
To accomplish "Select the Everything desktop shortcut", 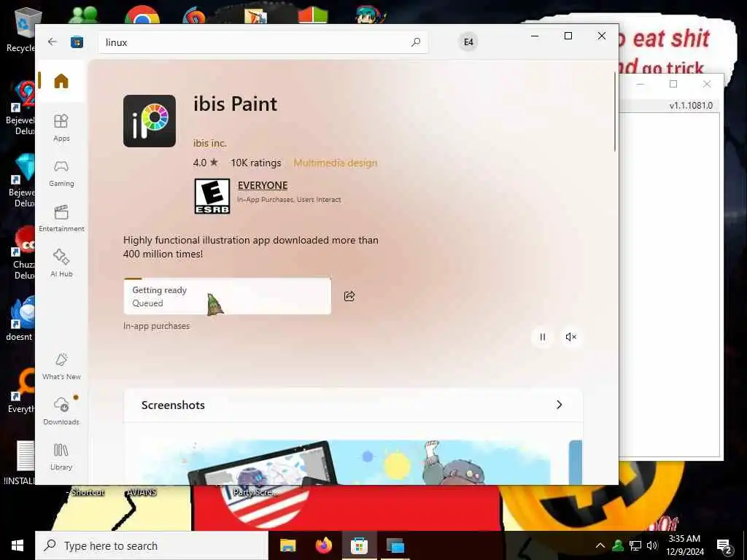I will [x=21, y=392].
